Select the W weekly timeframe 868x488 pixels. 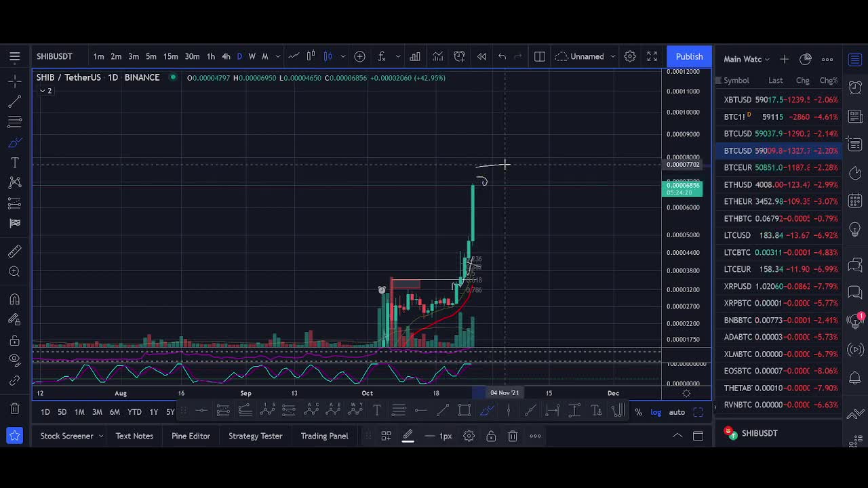click(x=252, y=56)
